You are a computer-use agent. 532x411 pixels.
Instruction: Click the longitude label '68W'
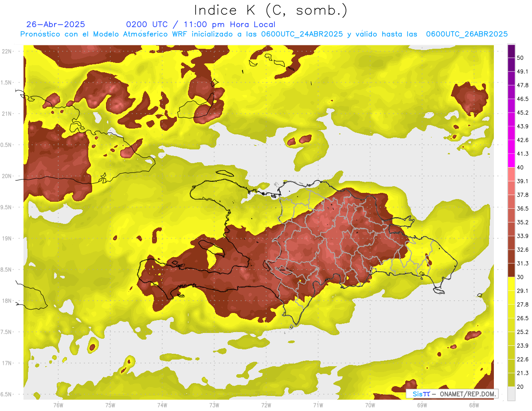[474, 405]
